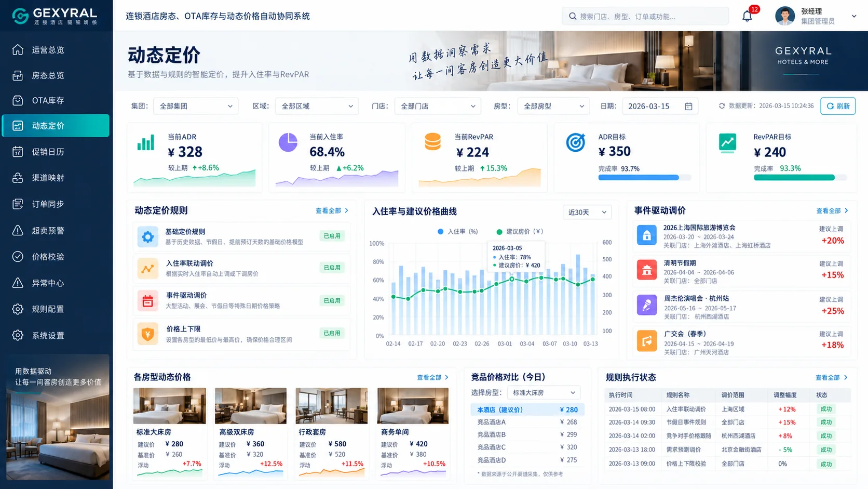Open the 全部集团 group dropdown
This screenshot has width=868, height=489.
tap(196, 106)
